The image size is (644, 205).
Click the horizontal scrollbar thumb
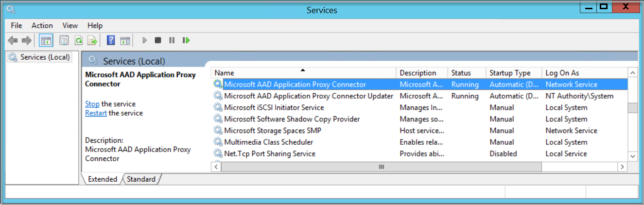tap(382, 167)
